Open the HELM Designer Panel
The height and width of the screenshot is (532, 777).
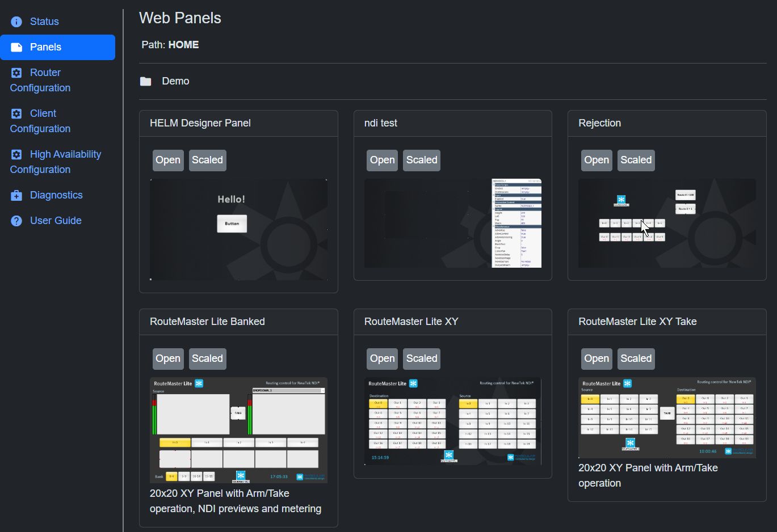click(x=168, y=160)
